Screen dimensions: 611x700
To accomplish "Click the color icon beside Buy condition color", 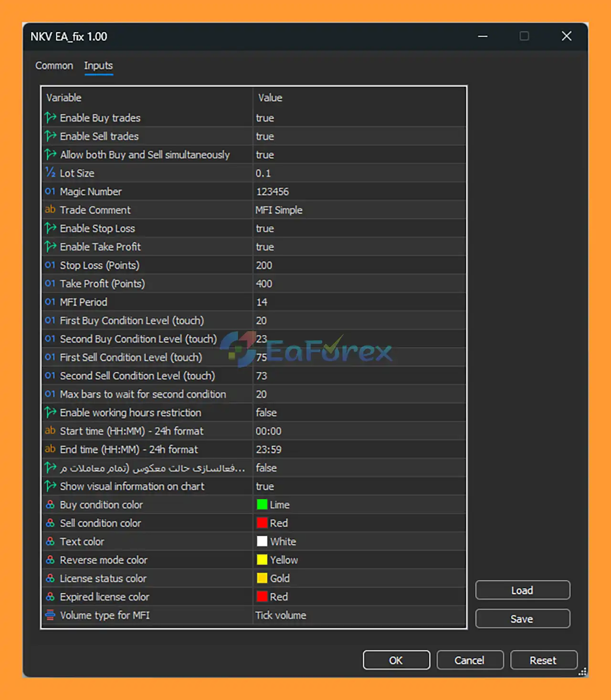I will [50, 504].
